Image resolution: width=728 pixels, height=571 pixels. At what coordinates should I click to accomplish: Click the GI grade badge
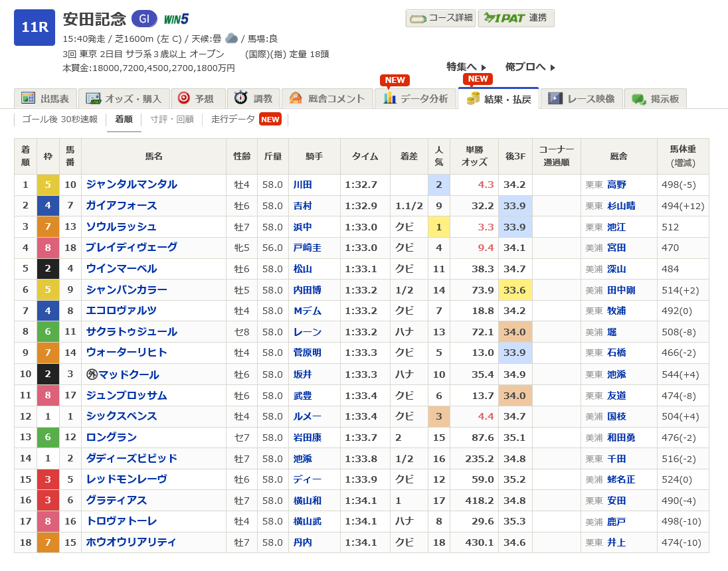tap(144, 19)
